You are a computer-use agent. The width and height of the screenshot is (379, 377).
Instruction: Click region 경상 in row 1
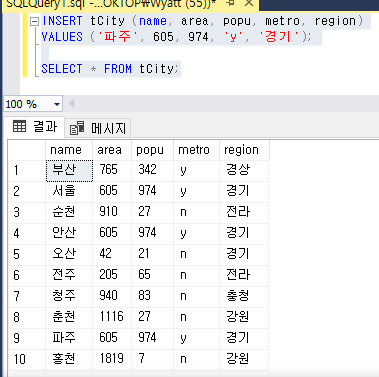point(244,171)
